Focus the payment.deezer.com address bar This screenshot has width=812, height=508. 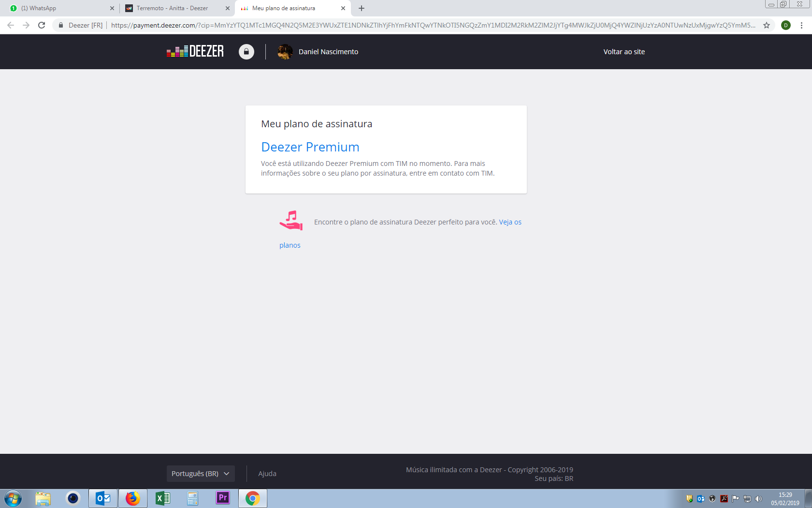click(x=433, y=25)
